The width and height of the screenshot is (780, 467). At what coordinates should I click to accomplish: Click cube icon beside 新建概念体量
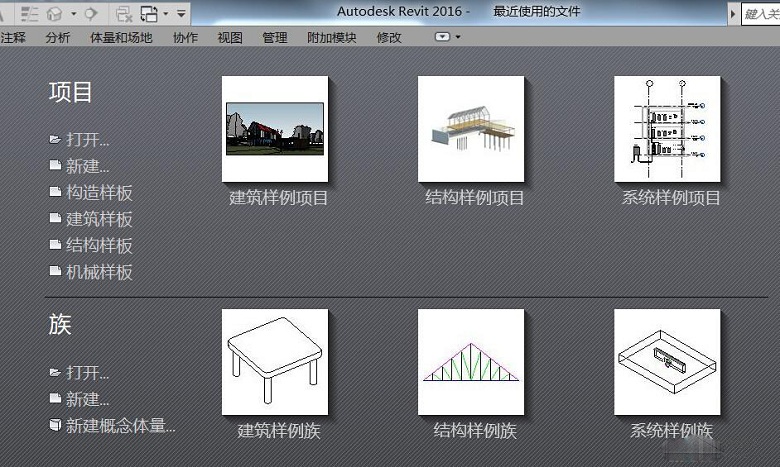click(x=55, y=426)
